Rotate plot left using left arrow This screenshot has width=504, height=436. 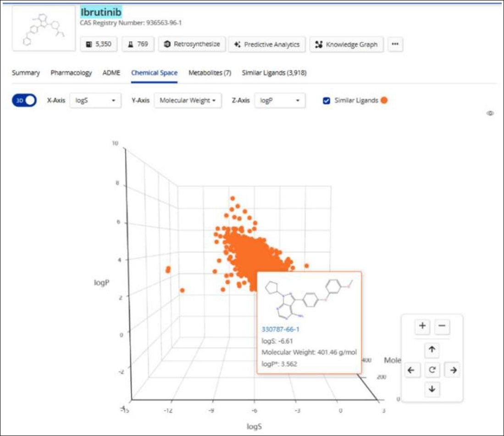pyautogui.click(x=412, y=370)
